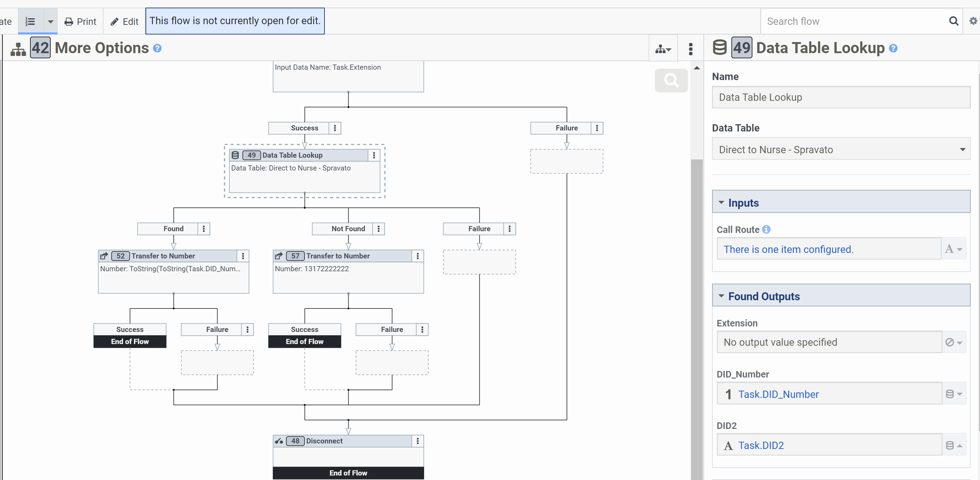Screen dimensions: 980x480
Task: Open the flow hierarchy layout dropdown
Action: [663, 49]
